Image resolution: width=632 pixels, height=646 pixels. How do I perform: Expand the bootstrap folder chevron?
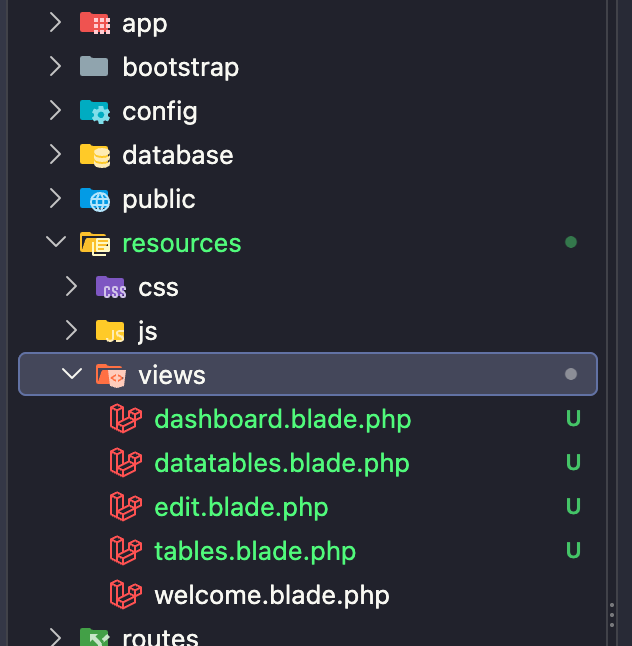click(55, 66)
